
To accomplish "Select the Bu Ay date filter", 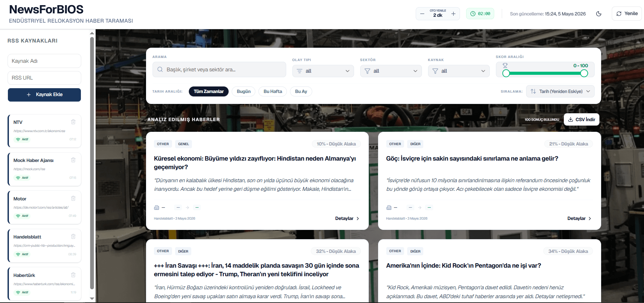I will pyautogui.click(x=301, y=91).
